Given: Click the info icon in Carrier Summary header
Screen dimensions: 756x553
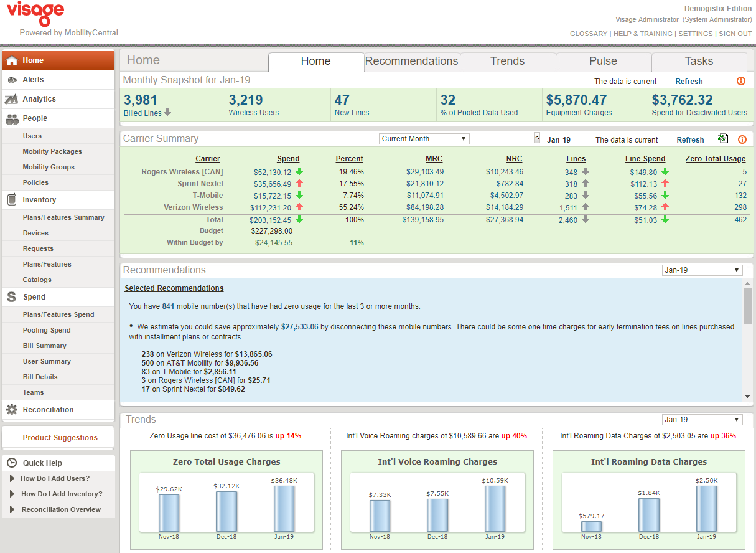Looking at the screenshot, I should (742, 139).
